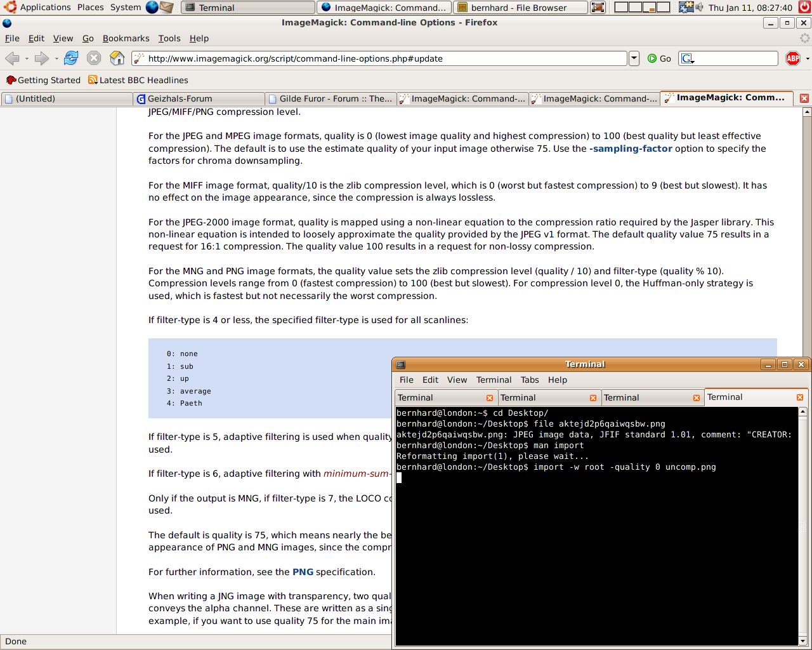
Task: Close the fourth active Terminal tab
Action: click(800, 397)
